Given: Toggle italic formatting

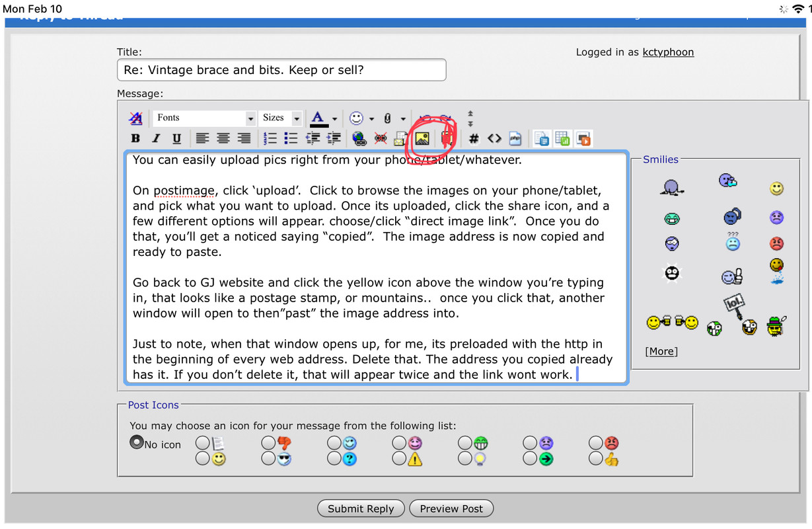Looking at the screenshot, I should [x=156, y=138].
